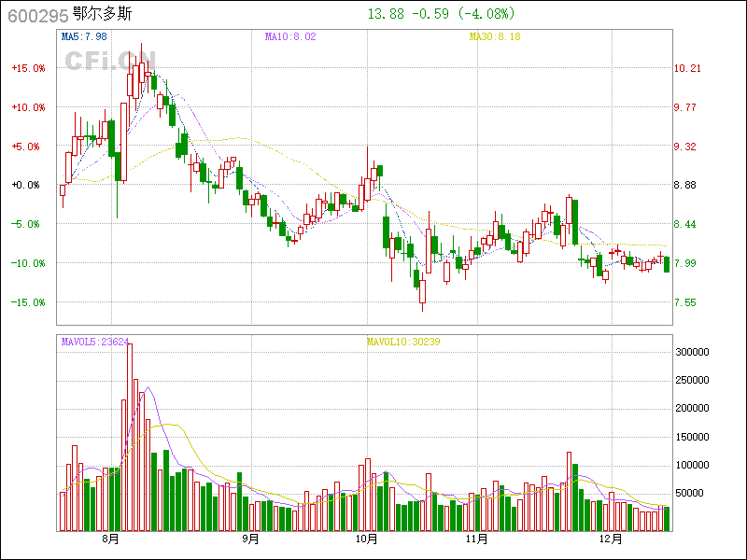
Task: Click the tallest red volume bar
Action: tap(130, 437)
